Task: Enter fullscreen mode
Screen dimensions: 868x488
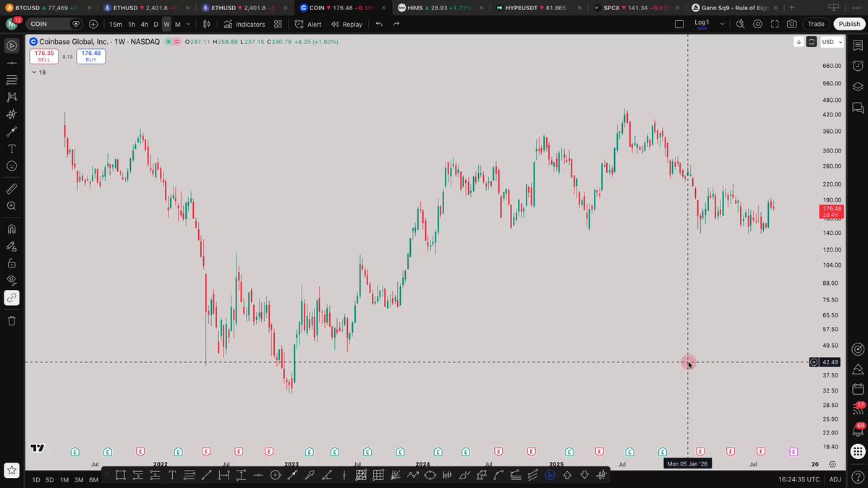Action: 775,24
